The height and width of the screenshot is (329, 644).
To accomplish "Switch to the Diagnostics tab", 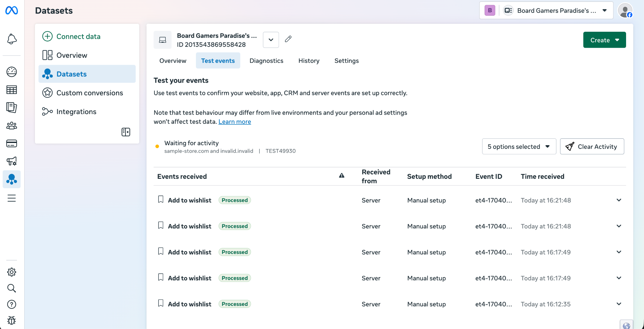I will (x=266, y=61).
